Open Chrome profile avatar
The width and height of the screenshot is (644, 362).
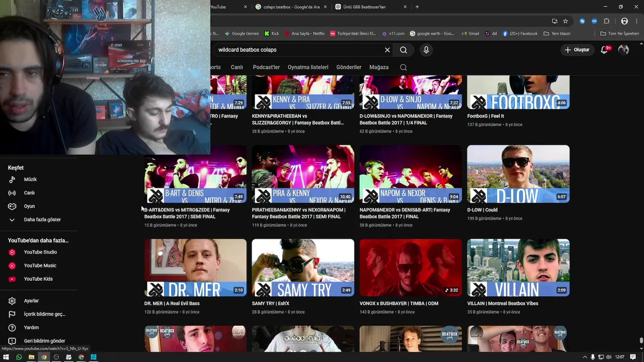[624, 21]
